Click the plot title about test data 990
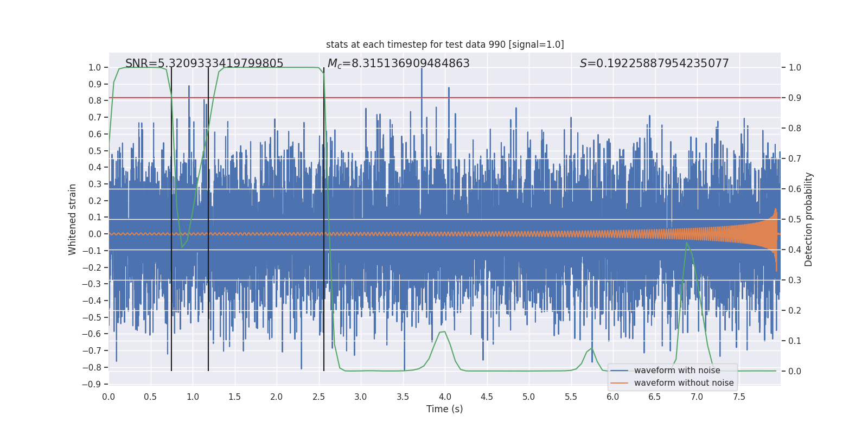The image size is (868, 434). click(445, 44)
